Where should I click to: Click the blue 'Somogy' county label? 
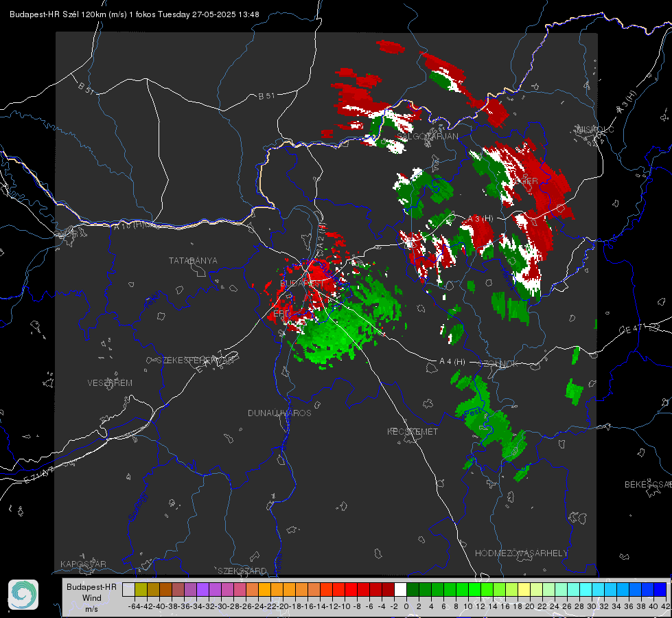pos(137,507)
